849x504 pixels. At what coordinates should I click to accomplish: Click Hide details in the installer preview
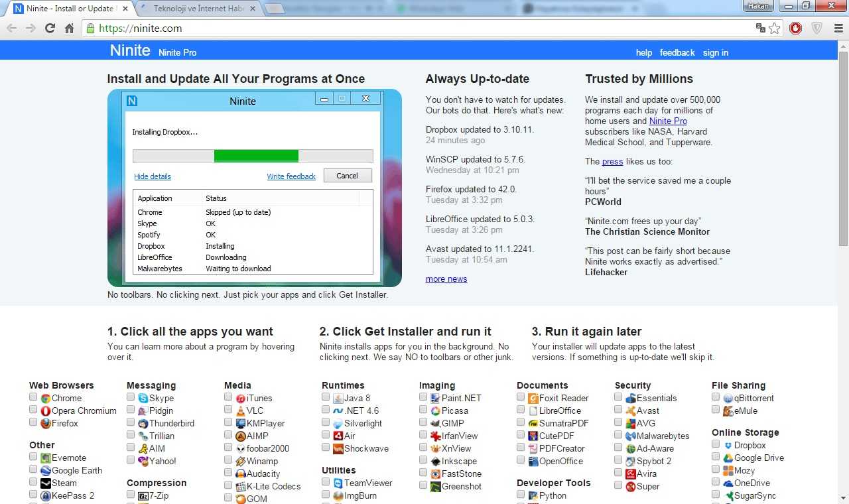pyautogui.click(x=153, y=176)
